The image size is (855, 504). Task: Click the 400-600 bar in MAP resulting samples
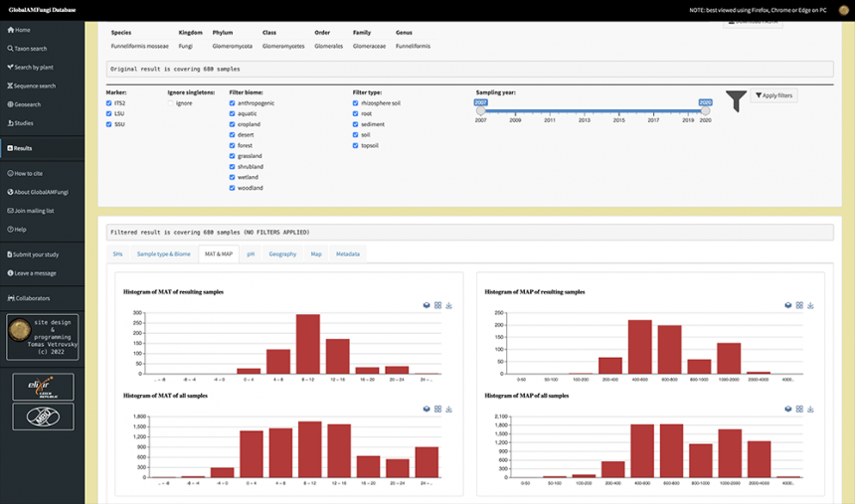point(639,347)
